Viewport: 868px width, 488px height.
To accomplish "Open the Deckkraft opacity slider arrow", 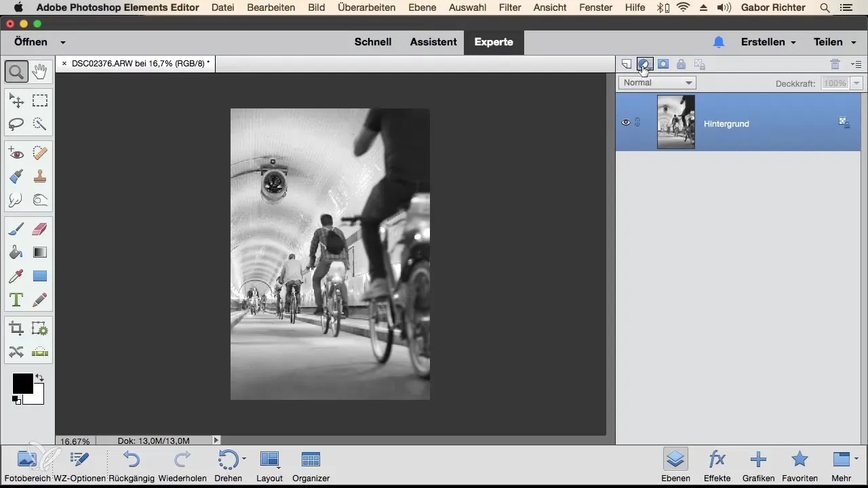I will click(x=856, y=83).
